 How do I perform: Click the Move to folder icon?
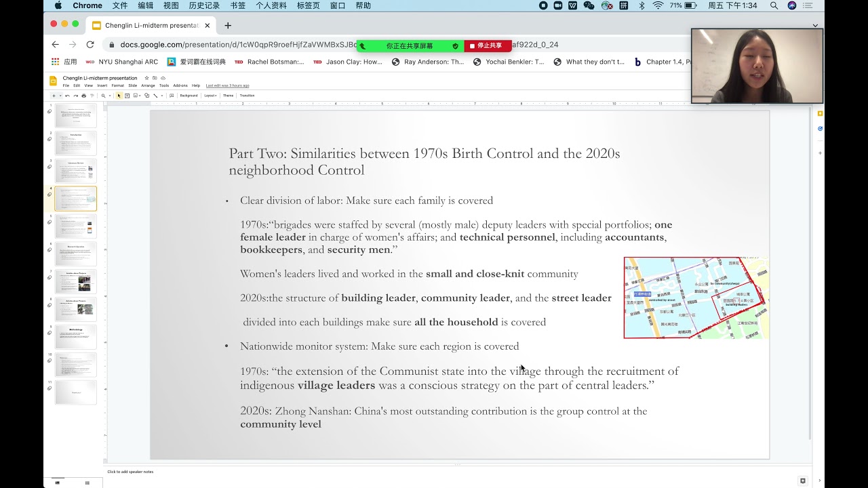[x=155, y=78]
